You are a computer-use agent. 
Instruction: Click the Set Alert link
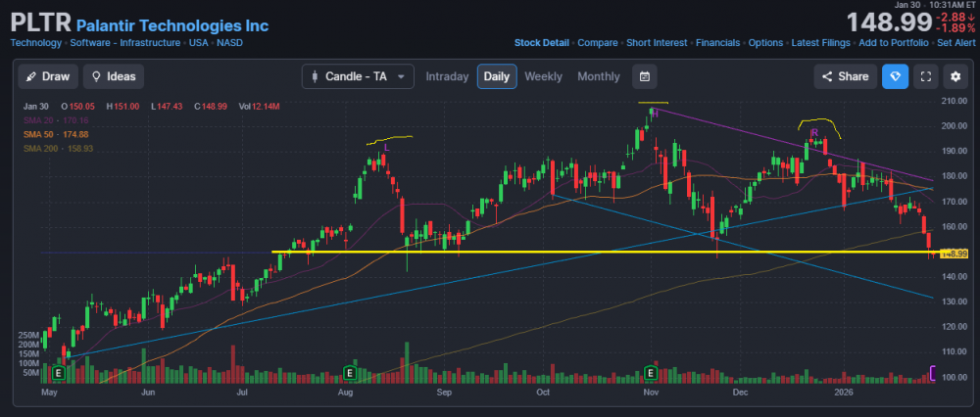coord(955,43)
